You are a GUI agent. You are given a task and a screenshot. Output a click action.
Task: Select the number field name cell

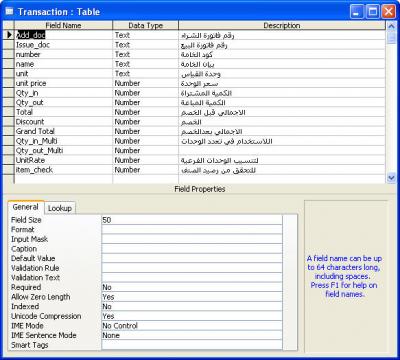coord(63,54)
